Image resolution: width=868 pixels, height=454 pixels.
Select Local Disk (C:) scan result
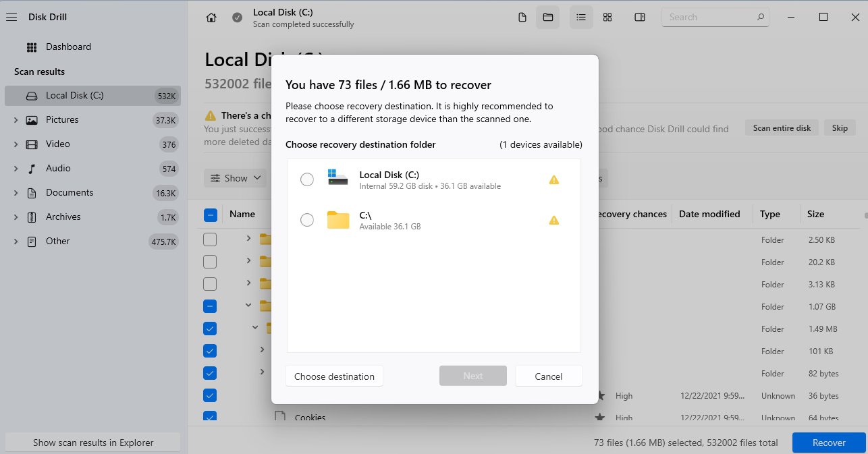pyautogui.click(x=93, y=96)
